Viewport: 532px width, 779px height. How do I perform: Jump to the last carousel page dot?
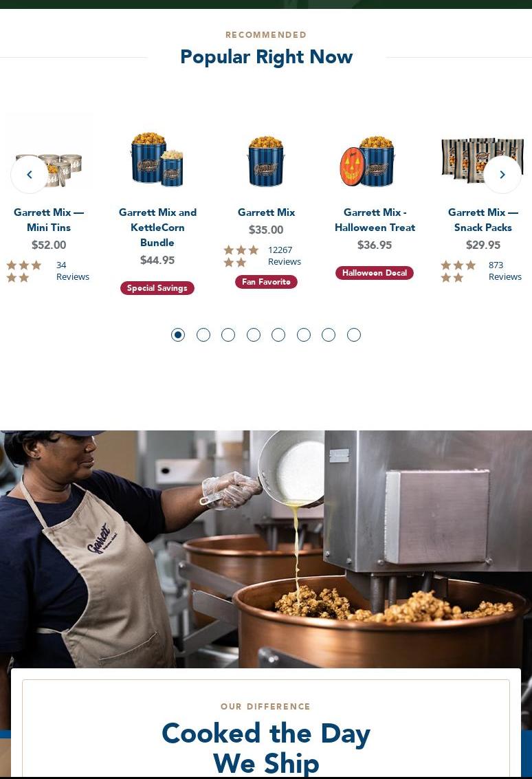[x=354, y=335]
